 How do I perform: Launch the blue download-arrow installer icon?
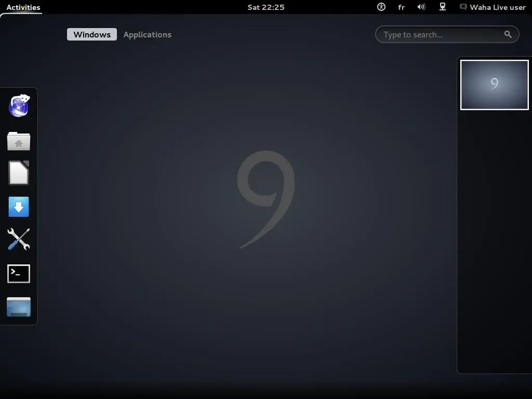tap(19, 207)
